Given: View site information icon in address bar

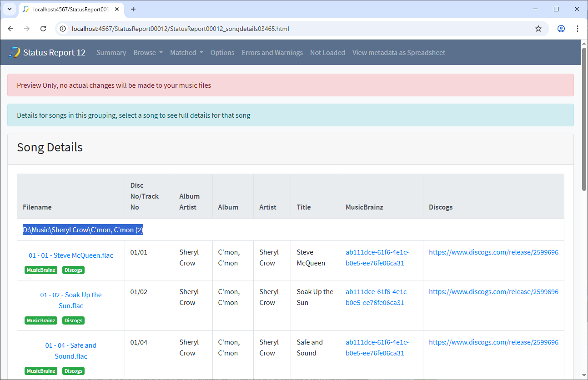Looking at the screenshot, I should [x=63, y=29].
